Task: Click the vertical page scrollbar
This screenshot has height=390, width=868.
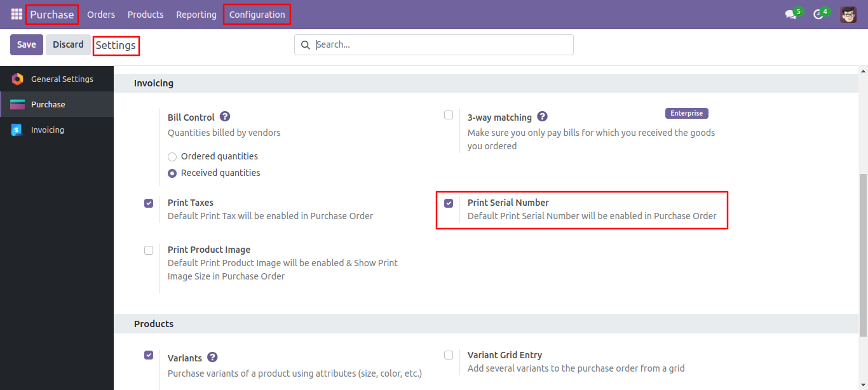Action: click(862, 254)
